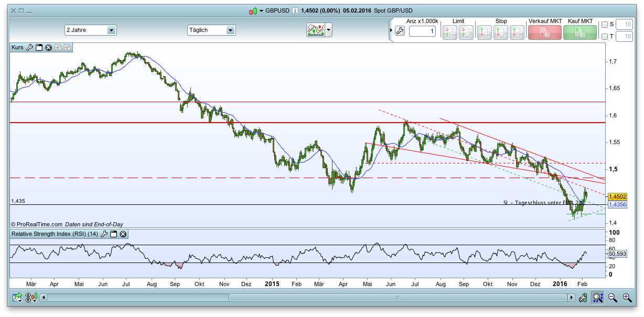Expand the indicators chart dropdown arrow

click(x=329, y=30)
